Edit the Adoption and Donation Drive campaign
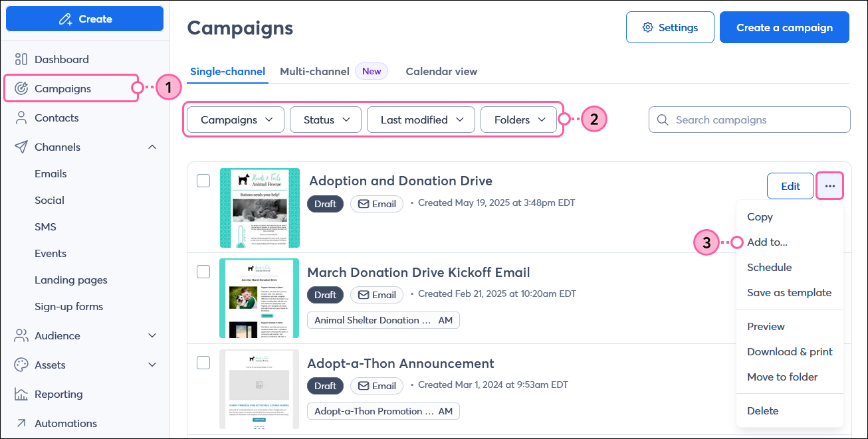Image resolution: width=868 pixels, height=439 pixels. coord(790,186)
